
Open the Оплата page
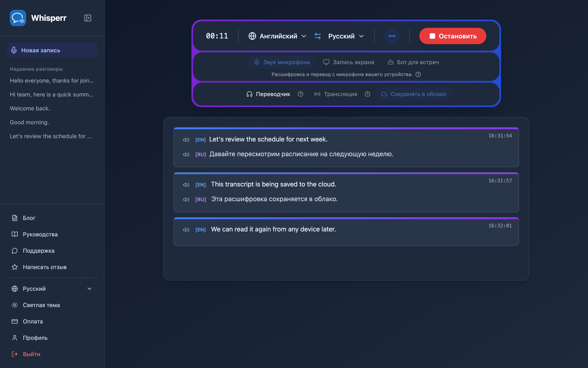point(52,321)
